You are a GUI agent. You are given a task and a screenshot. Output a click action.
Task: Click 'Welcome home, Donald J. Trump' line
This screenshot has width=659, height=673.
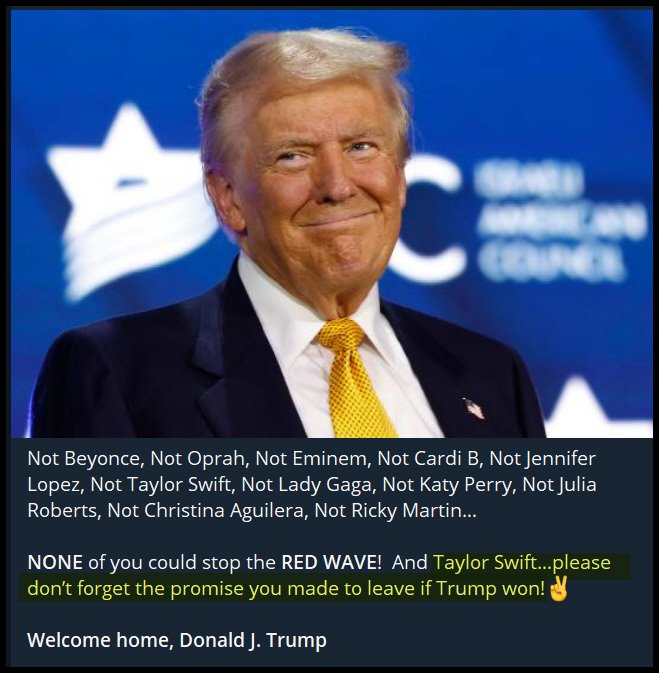pyautogui.click(x=177, y=640)
